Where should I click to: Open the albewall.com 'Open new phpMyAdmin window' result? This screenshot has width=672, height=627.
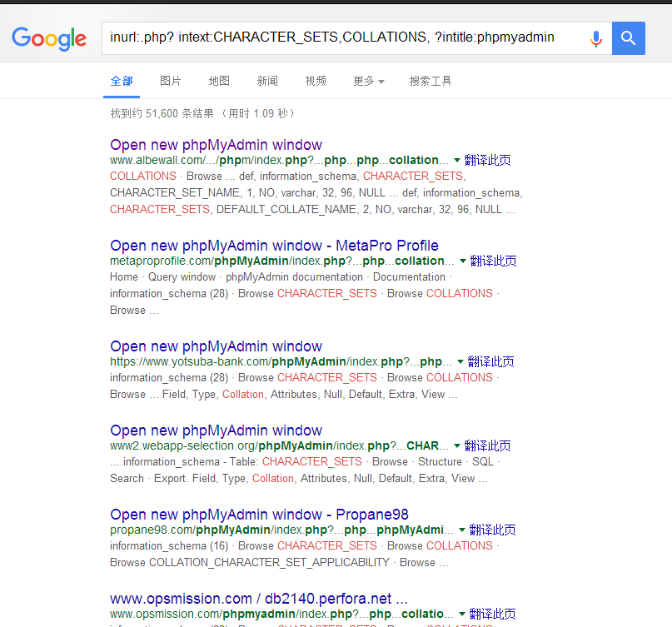tap(216, 145)
